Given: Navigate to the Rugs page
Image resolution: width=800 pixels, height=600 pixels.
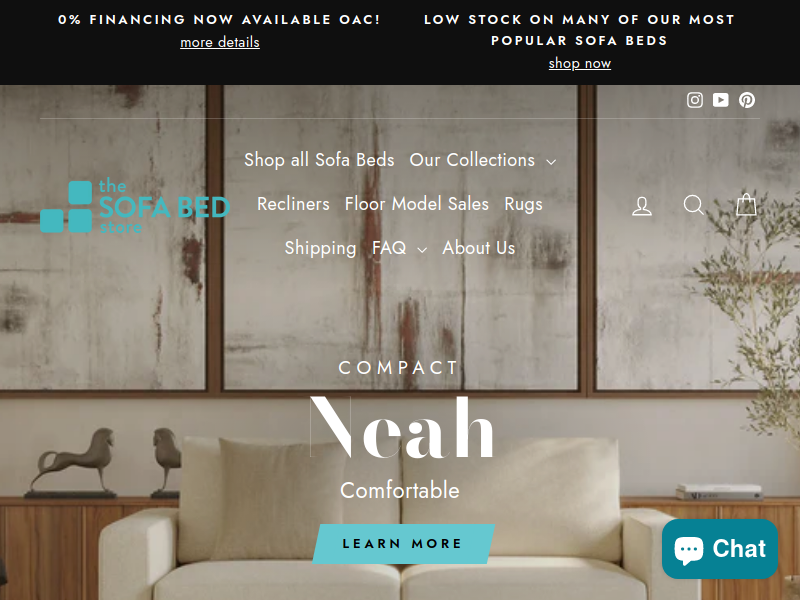Looking at the screenshot, I should [x=523, y=205].
